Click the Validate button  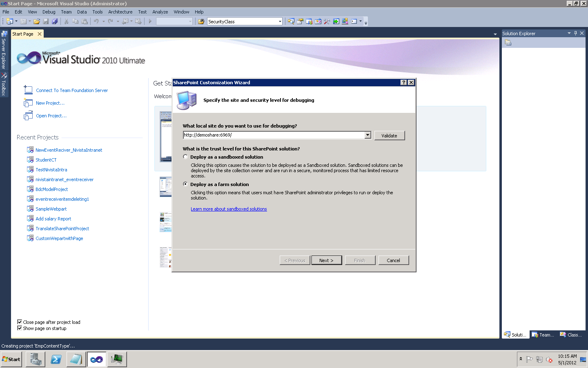(x=389, y=135)
